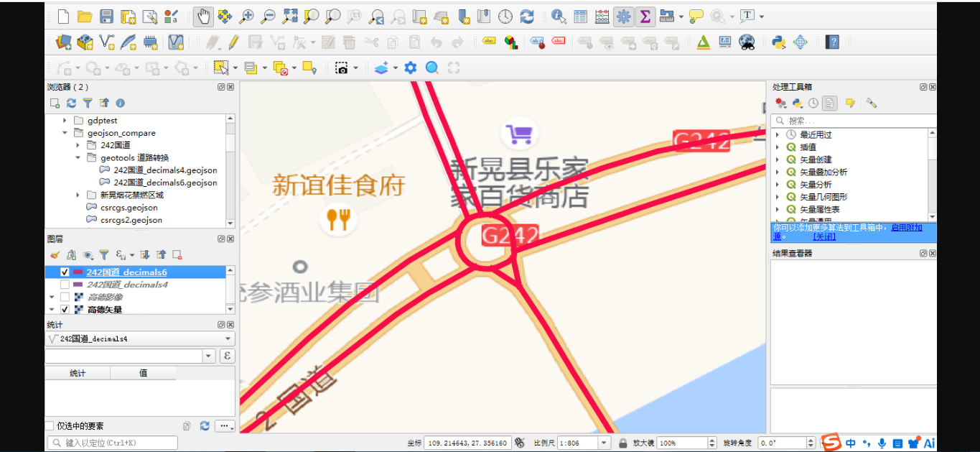
Task: Click the blue magnifier locator icon
Action: tap(431, 68)
